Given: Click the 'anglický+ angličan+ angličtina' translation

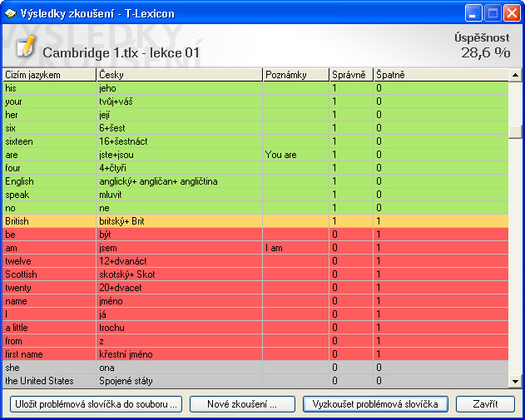Looking at the screenshot, I should pos(180,181).
